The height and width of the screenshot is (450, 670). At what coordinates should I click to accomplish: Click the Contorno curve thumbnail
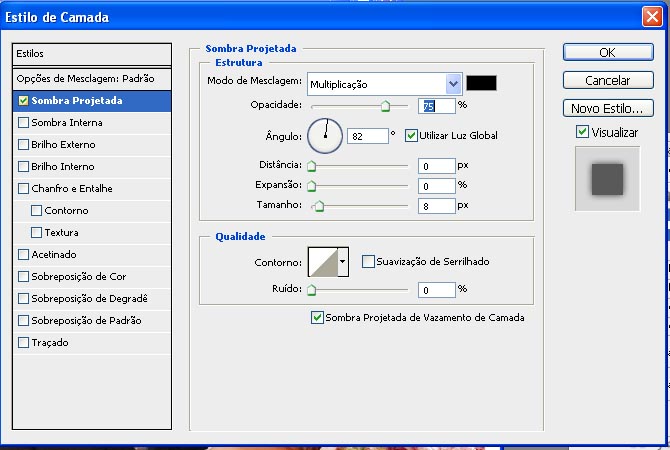point(322,262)
